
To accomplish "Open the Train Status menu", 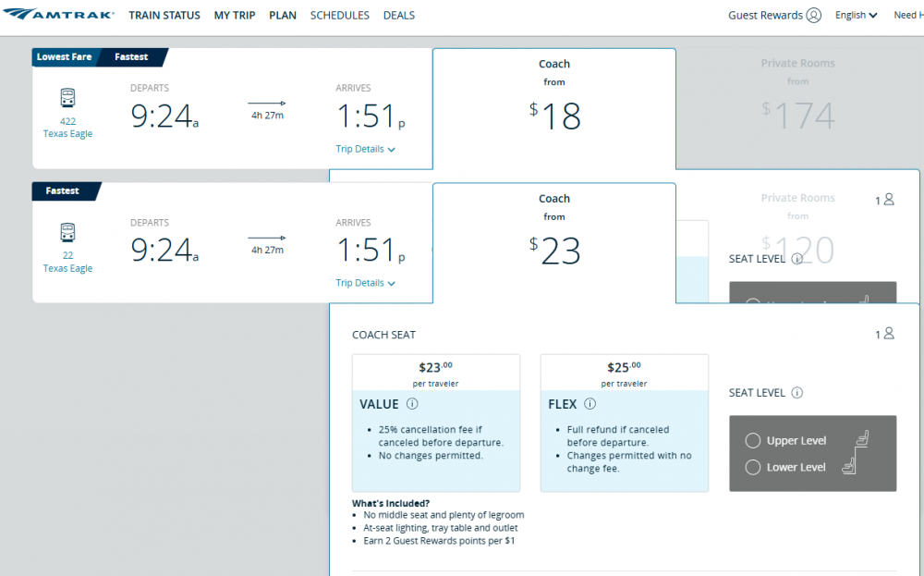I will (x=164, y=15).
